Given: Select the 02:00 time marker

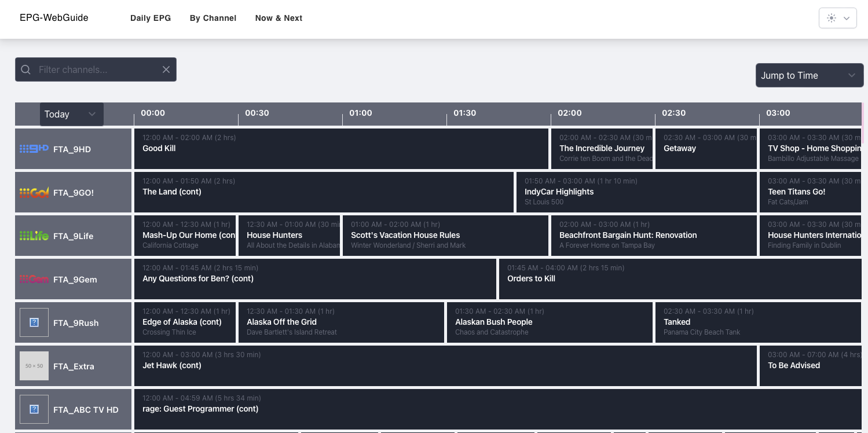Looking at the screenshot, I should [570, 113].
